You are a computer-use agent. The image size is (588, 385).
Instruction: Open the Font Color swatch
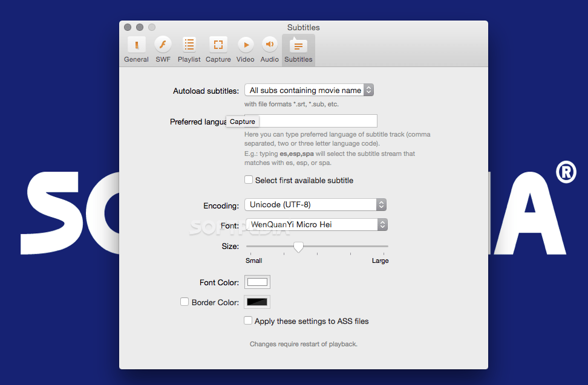(256, 282)
